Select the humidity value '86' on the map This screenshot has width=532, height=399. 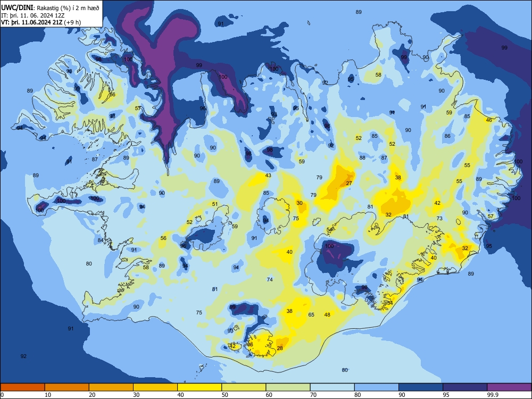pyautogui.click(x=447, y=136)
